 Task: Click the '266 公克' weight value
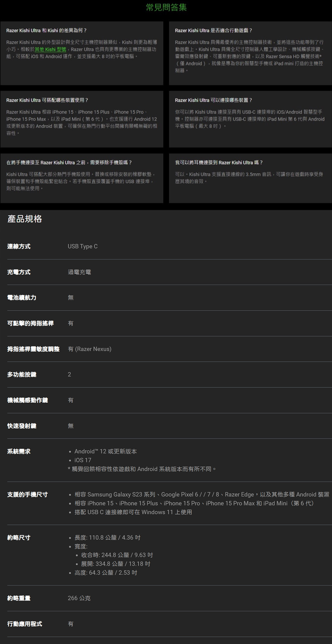[x=79, y=598]
